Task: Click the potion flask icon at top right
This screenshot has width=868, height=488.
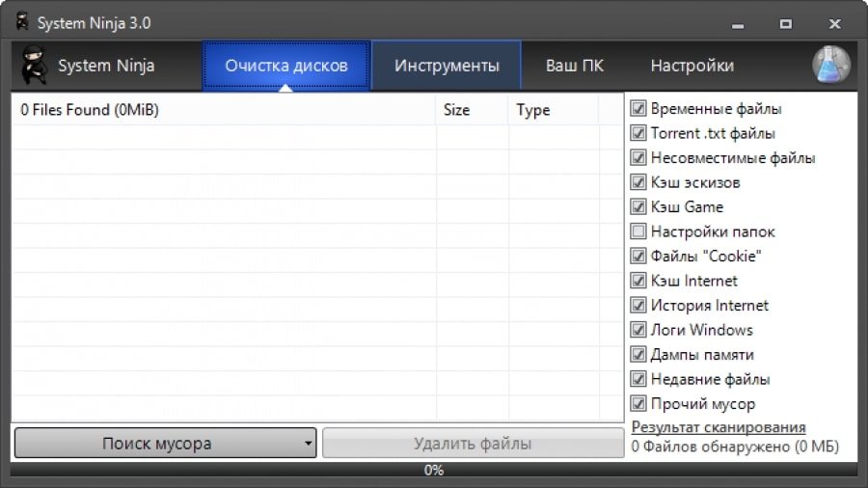Action: (x=829, y=65)
